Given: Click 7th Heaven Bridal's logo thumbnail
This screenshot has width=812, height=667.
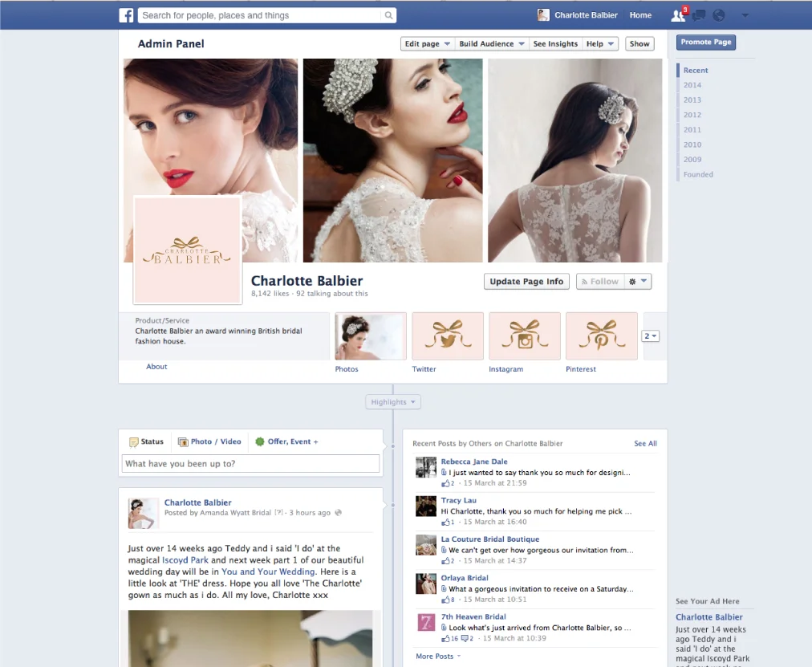Looking at the screenshot, I should click(x=426, y=623).
